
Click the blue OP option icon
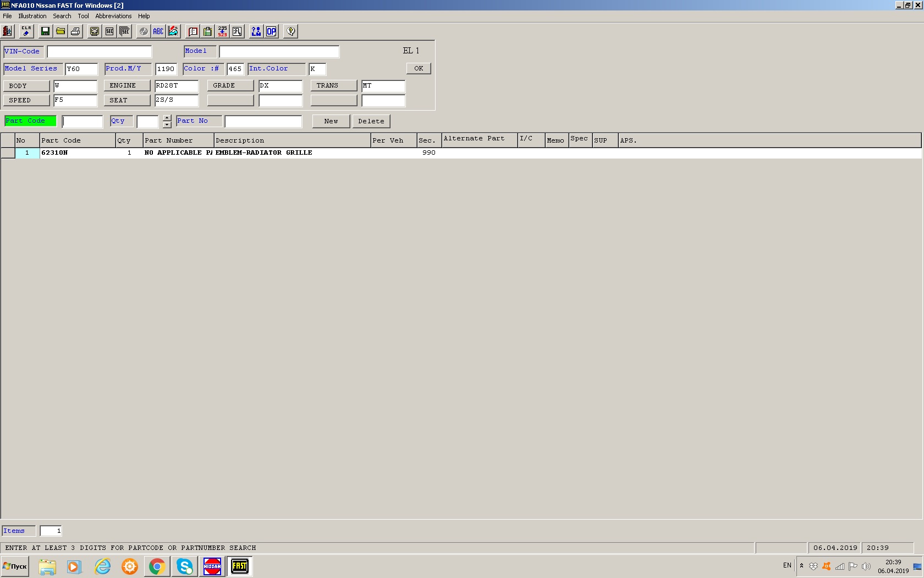point(271,31)
